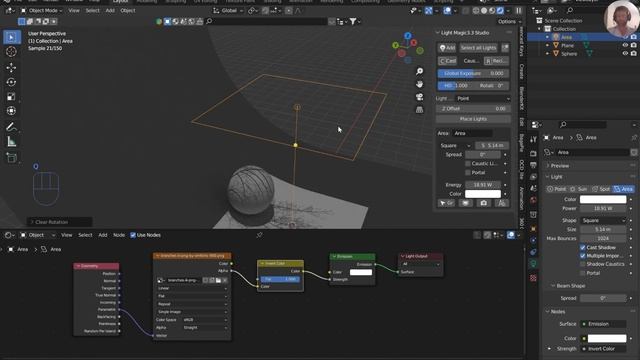Collapse the Light panel
This screenshot has height=360, width=640.
click(x=556, y=177)
